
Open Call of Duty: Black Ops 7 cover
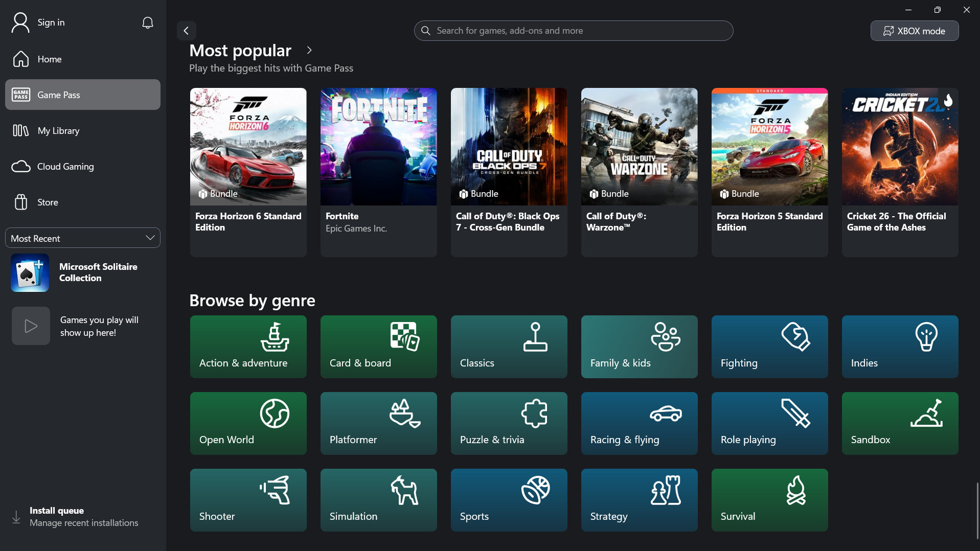click(x=509, y=147)
